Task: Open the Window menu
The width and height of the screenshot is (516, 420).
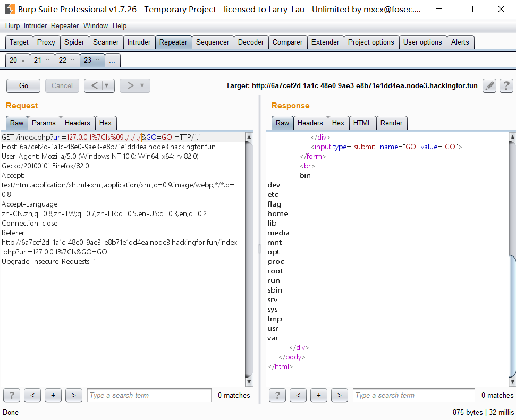Action: 96,25
